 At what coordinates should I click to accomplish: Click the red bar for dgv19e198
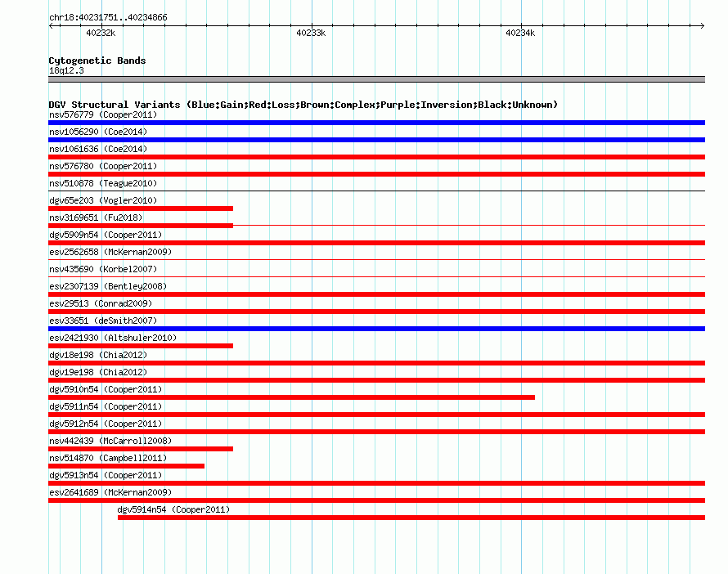click(x=376, y=380)
